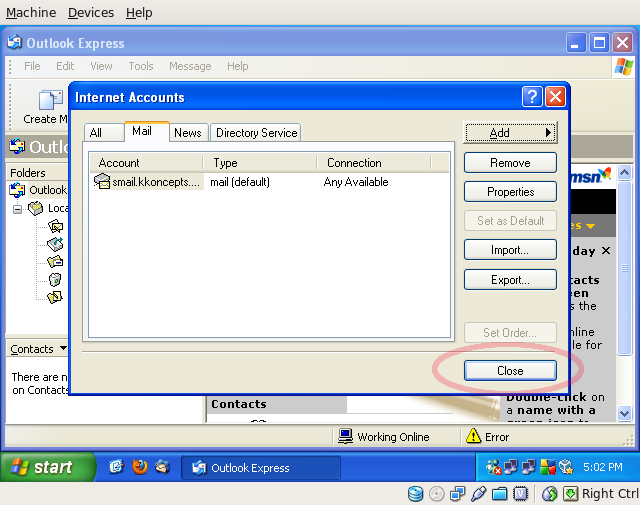Click the 5:02 PM taskbar clock
The image size is (640, 505).
point(602,467)
